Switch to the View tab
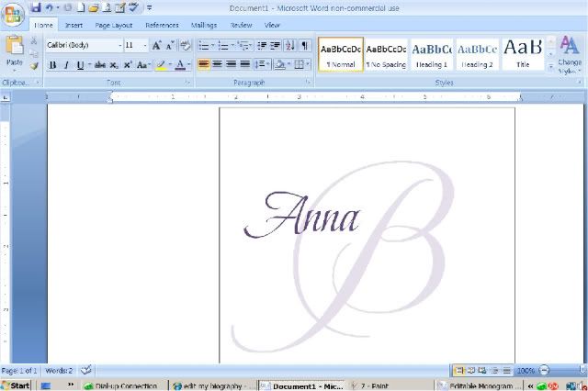588x391 pixels. point(272,26)
